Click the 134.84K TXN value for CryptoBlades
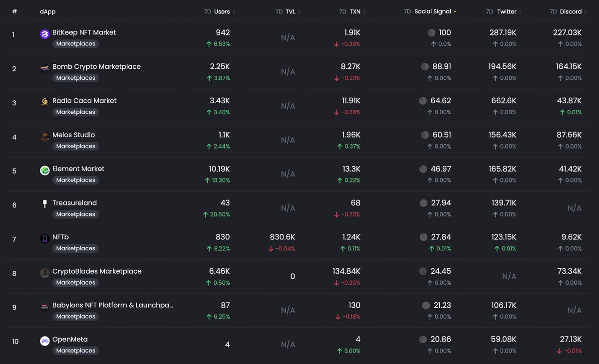Image resolution: width=599 pixels, height=364 pixels. (x=346, y=271)
